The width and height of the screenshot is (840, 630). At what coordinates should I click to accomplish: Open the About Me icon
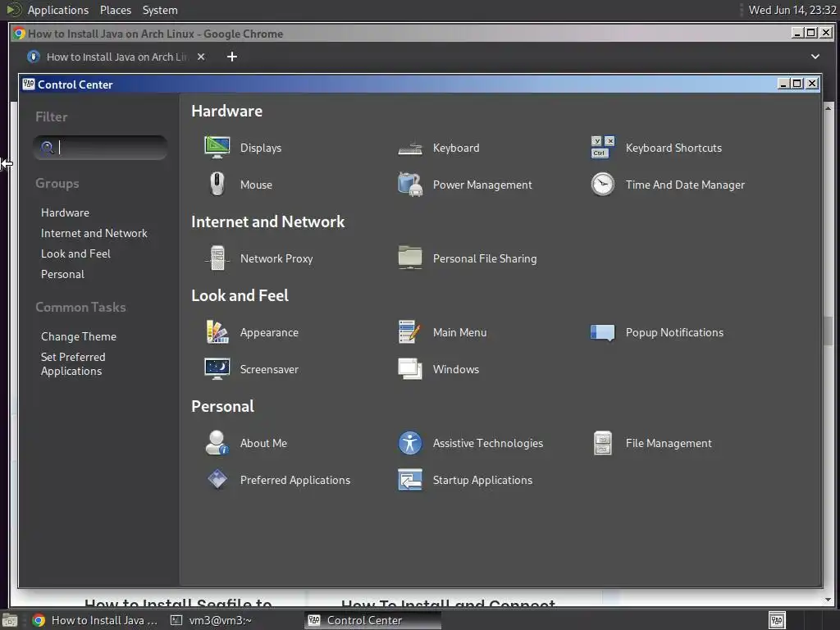pos(217,443)
